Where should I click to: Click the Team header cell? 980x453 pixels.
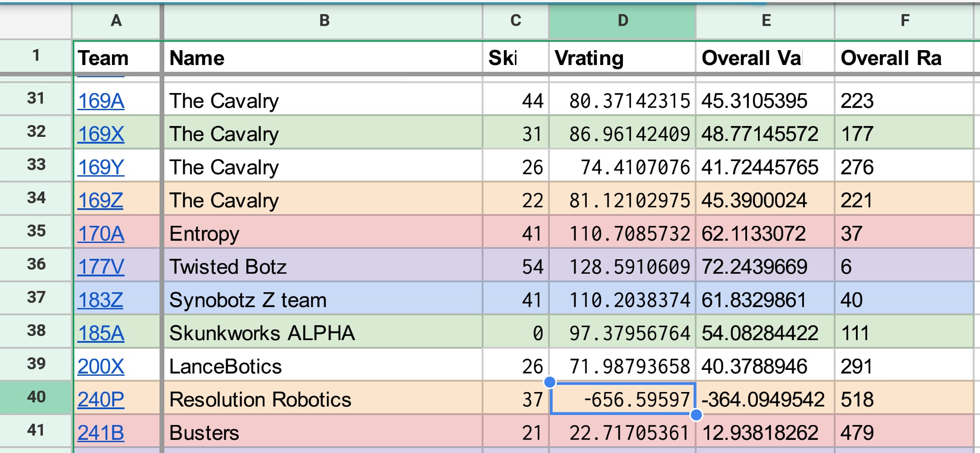116,57
